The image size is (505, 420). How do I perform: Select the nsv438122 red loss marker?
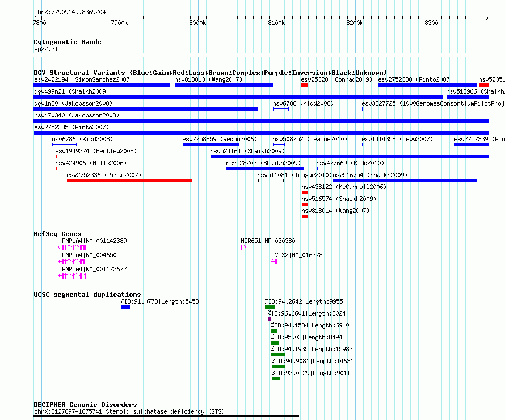click(x=305, y=192)
